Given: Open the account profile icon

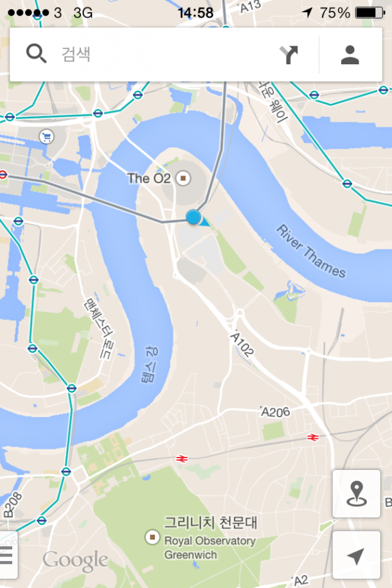Looking at the screenshot, I should (x=350, y=55).
